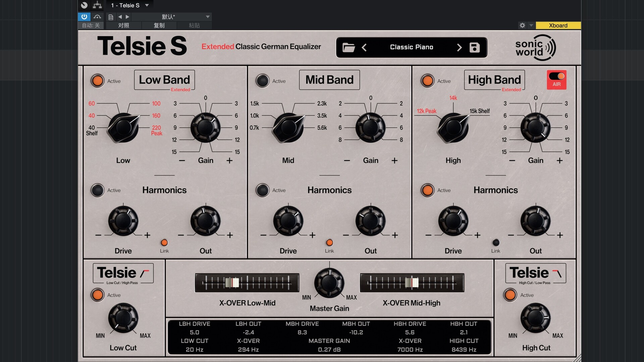Enable the Mid Band Active button

[262, 81]
